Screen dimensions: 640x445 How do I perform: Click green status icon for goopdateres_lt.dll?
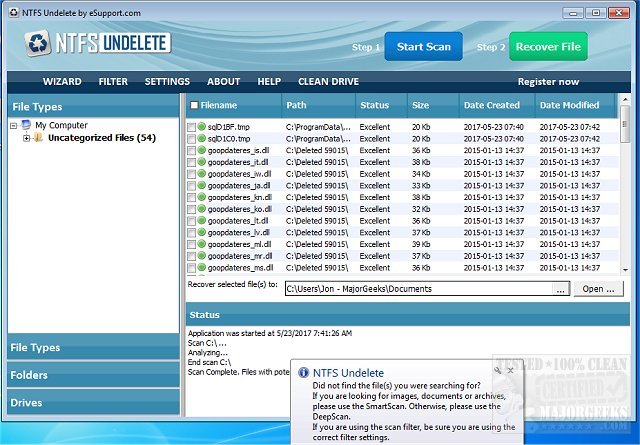[x=202, y=220]
